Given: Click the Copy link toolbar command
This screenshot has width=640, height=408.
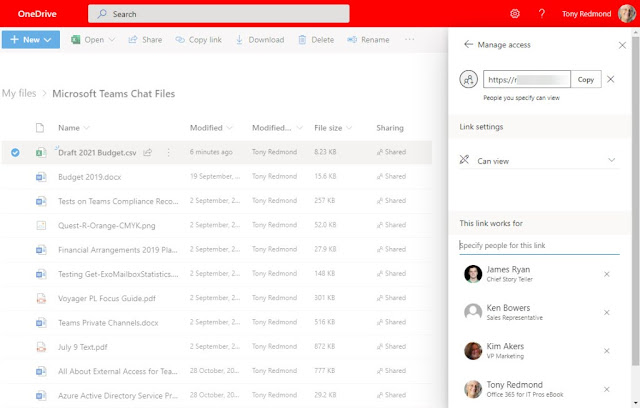Looking at the screenshot, I should (198, 40).
